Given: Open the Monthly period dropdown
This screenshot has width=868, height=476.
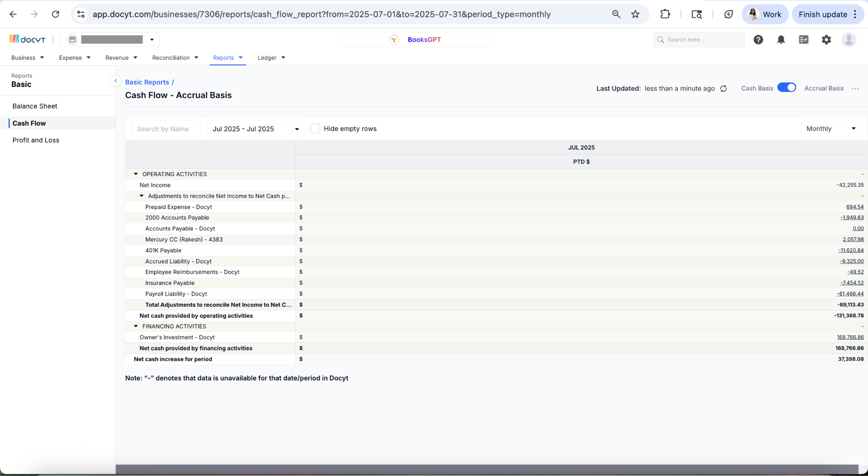Looking at the screenshot, I should [x=831, y=129].
